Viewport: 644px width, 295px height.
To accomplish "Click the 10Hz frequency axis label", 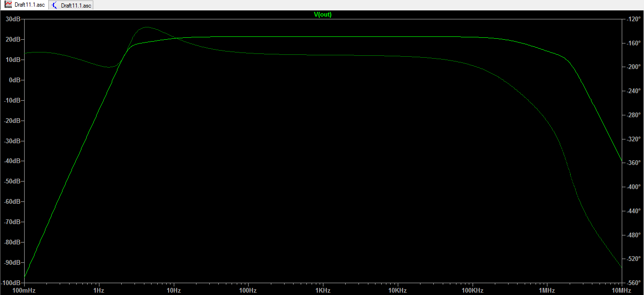I will tap(173, 290).
